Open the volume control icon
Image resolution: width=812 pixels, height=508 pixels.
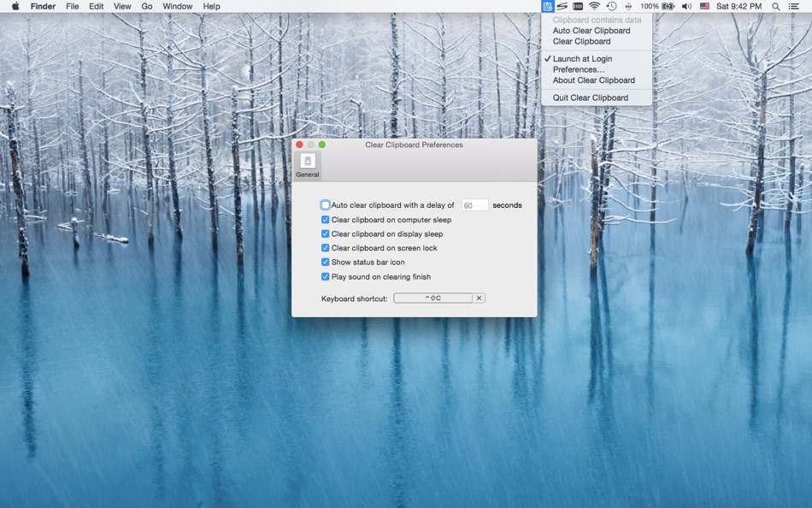point(686,6)
